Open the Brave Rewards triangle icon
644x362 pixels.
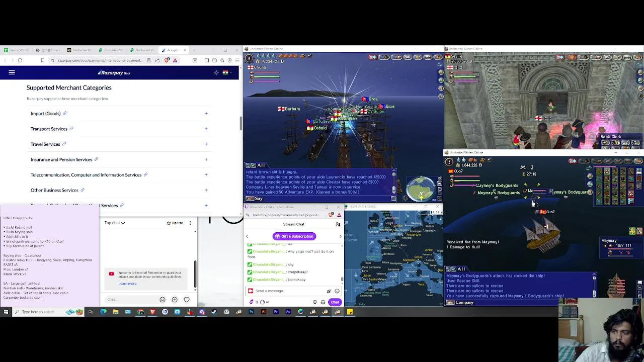coord(175,60)
